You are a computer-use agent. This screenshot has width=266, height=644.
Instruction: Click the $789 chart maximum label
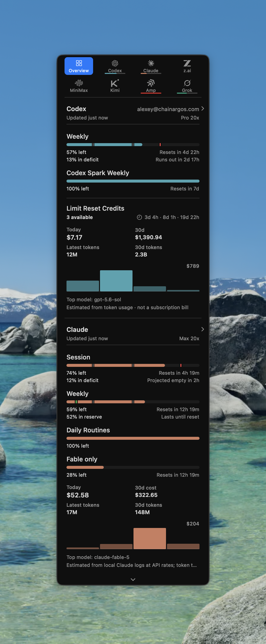[193, 266]
